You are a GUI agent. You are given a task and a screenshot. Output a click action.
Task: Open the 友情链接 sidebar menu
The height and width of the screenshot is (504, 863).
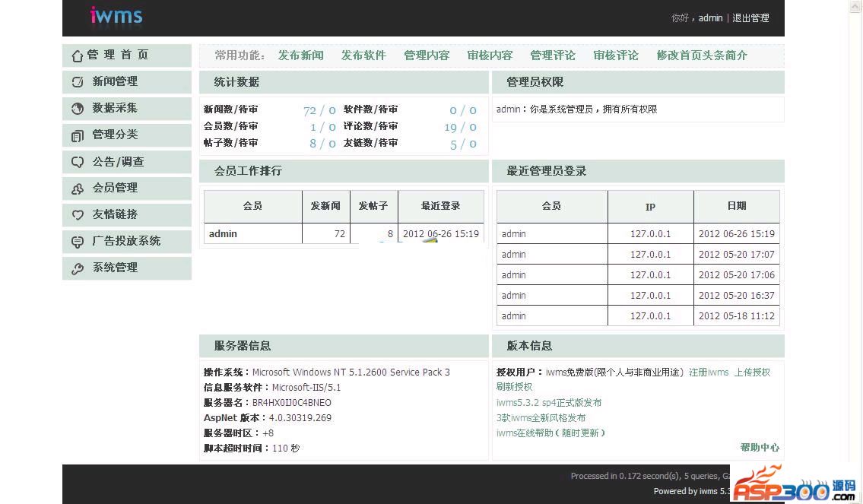[x=127, y=214]
